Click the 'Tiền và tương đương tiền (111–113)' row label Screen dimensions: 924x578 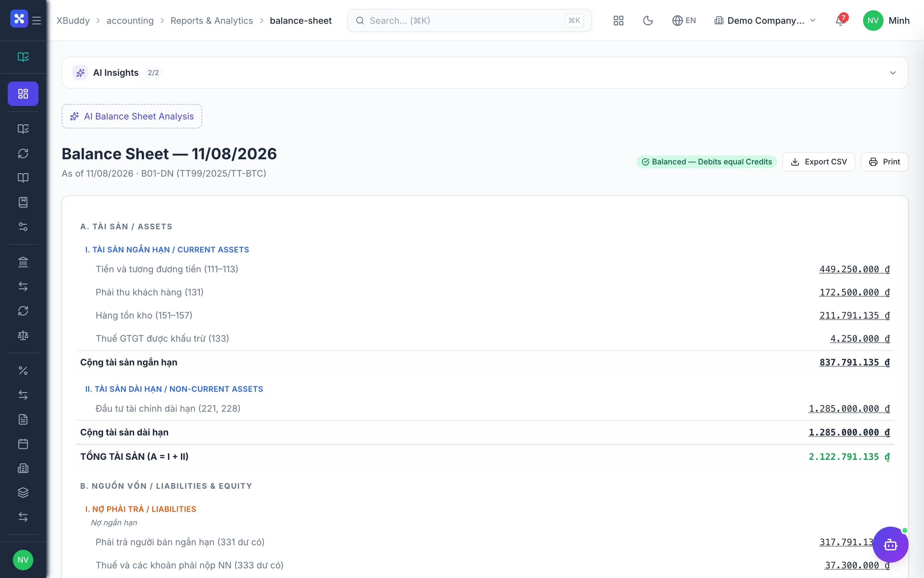(x=167, y=269)
